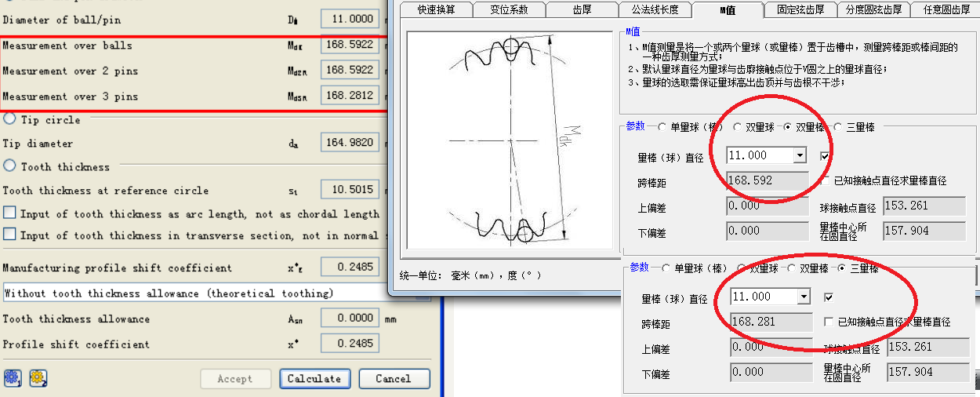Click 量棒中心所在圆直径 value 157.904 in 168.281 panel
The width and height of the screenshot is (980, 397).
927,372
